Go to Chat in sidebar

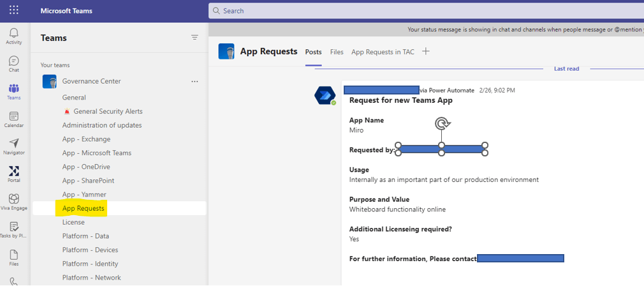coord(13,64)
